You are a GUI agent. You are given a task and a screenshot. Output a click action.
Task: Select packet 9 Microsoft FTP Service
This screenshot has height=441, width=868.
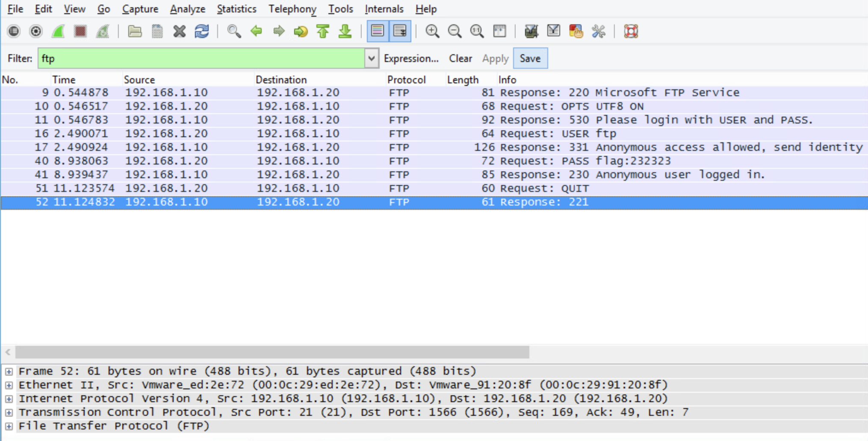tap(434, 93)
